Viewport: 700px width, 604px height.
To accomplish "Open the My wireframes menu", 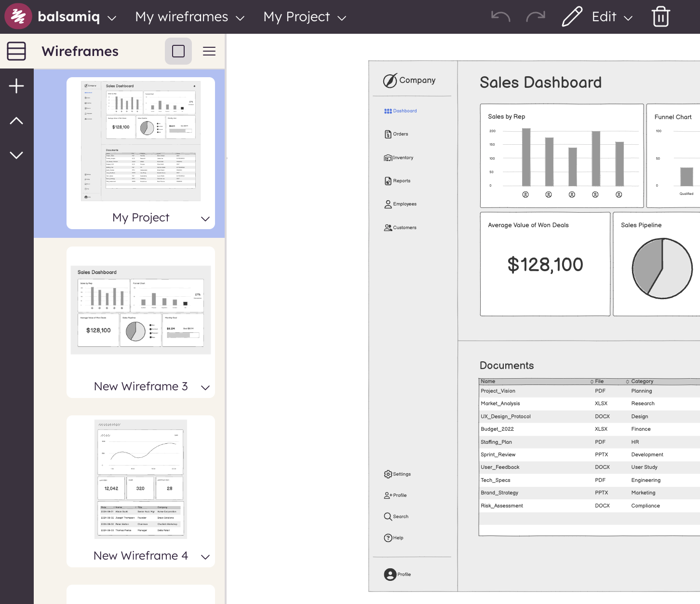I will pos(189,17).
